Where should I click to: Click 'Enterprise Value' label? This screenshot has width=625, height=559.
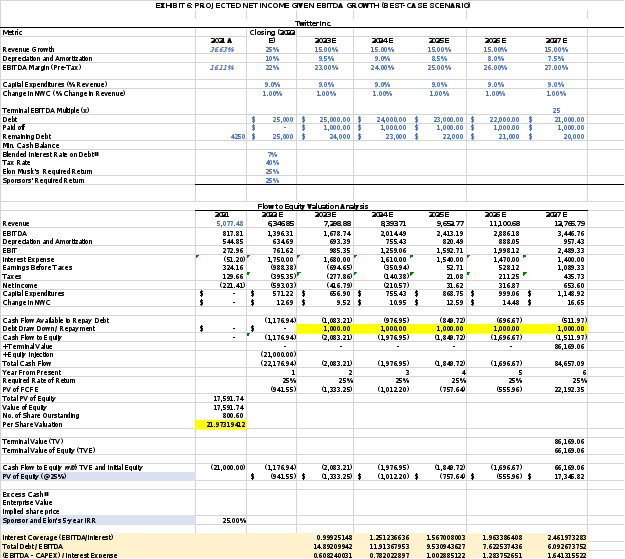click(x=27, y=503)
